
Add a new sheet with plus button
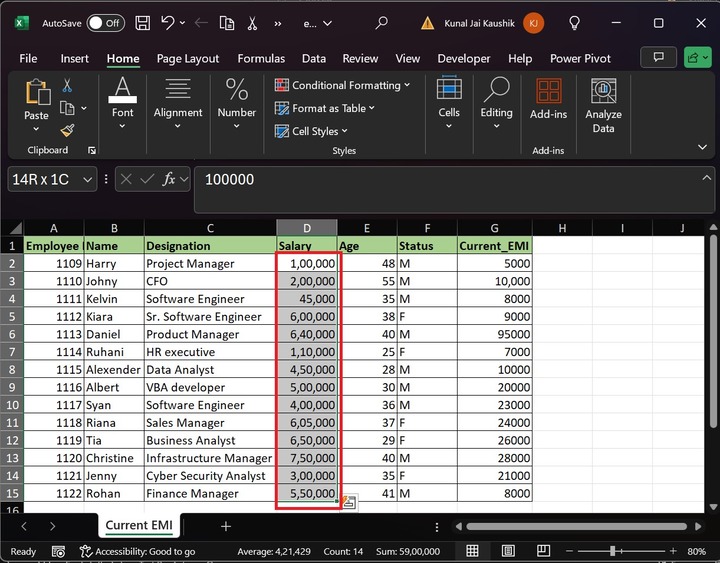point(226,526)
